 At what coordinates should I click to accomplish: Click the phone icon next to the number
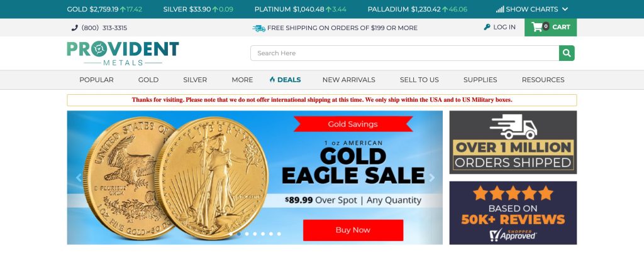coord(74,28)
